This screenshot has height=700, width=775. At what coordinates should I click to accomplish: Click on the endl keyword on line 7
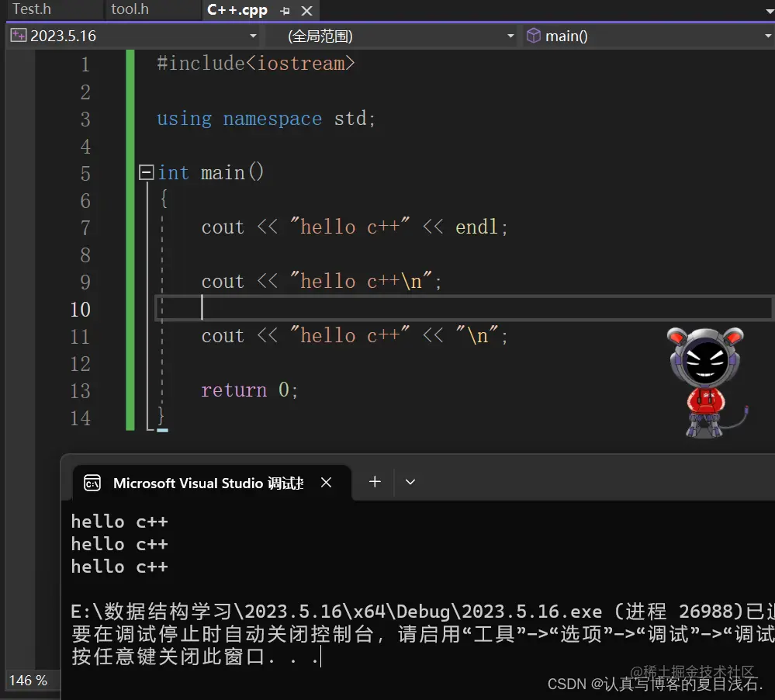tap(476, 227)
